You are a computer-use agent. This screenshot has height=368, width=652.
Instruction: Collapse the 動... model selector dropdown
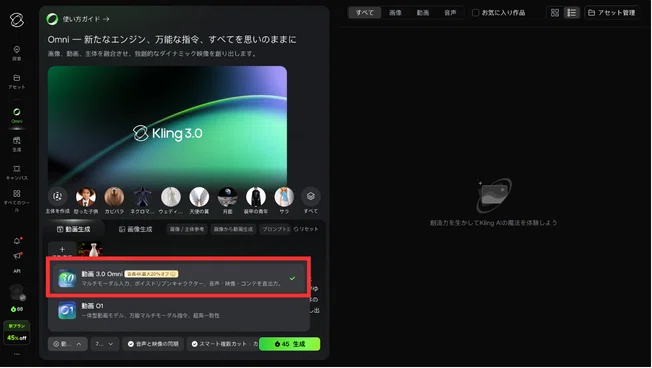pos(67,344)
